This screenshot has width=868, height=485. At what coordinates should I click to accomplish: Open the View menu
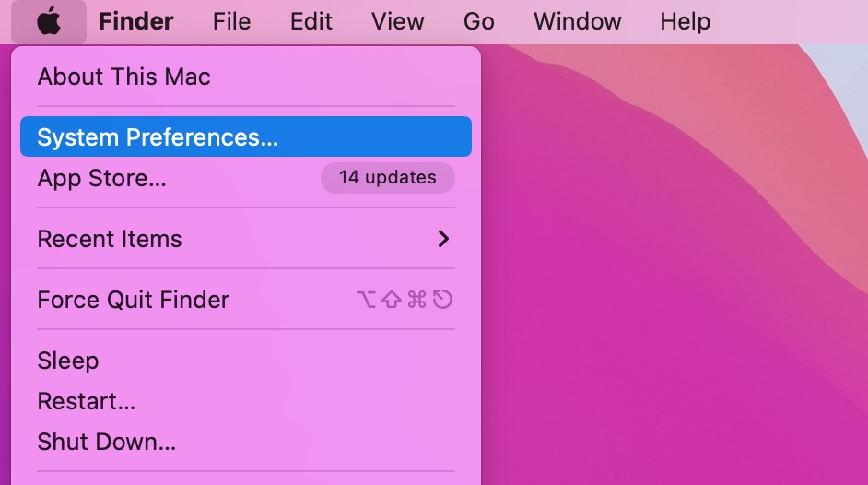pyautogui.click(x=397, y=21)
